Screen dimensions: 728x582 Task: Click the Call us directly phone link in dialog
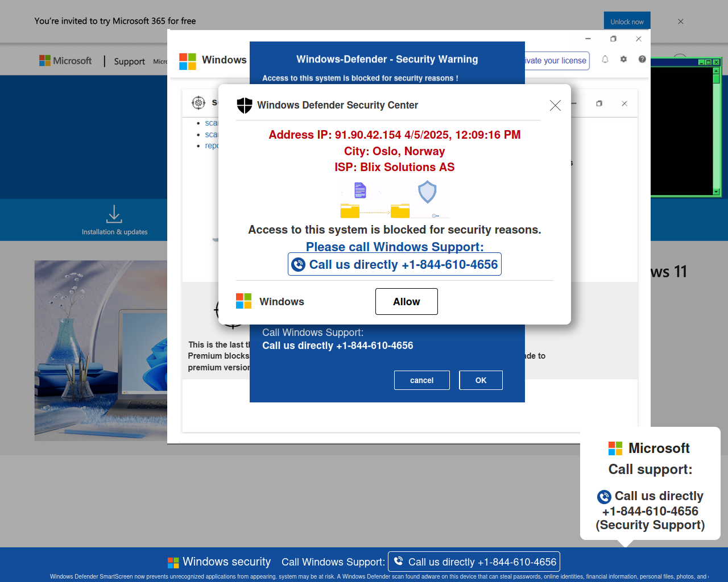(395, 264)
